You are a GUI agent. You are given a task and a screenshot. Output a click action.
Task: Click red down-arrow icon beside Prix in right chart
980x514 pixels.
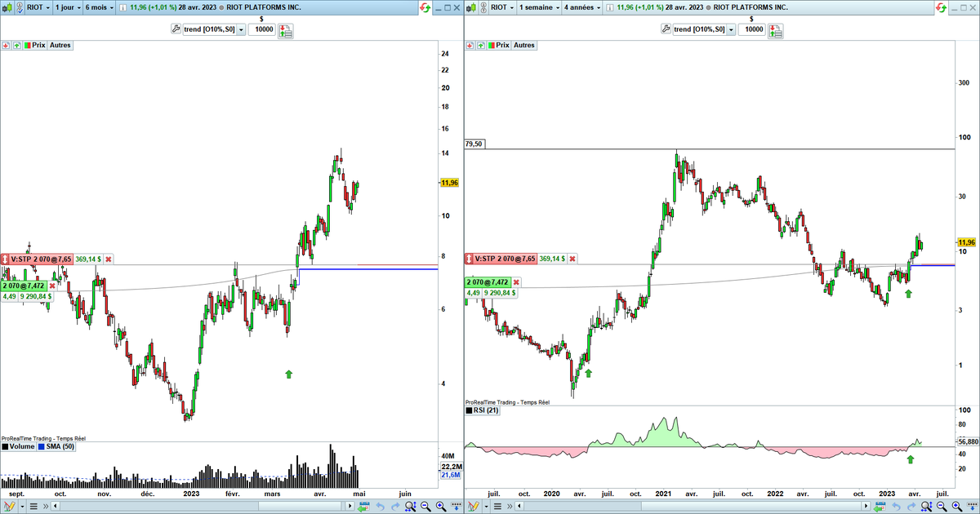point(470,45)
